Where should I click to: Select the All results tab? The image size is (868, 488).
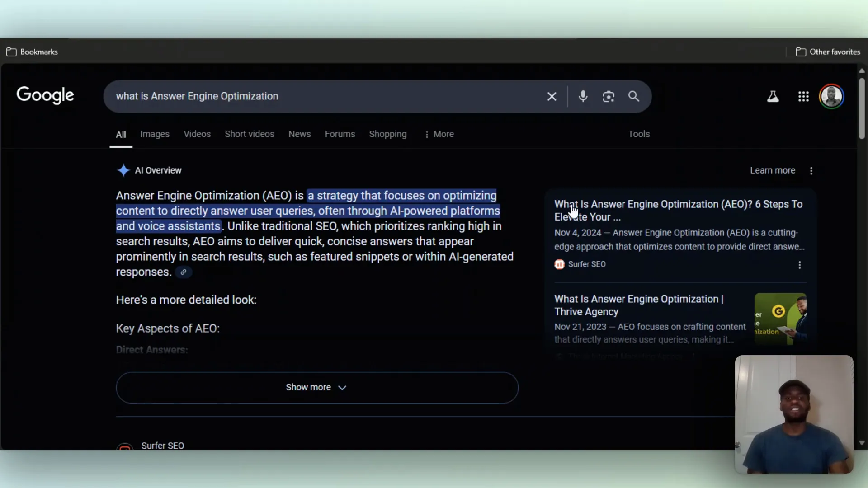[121, 135]
